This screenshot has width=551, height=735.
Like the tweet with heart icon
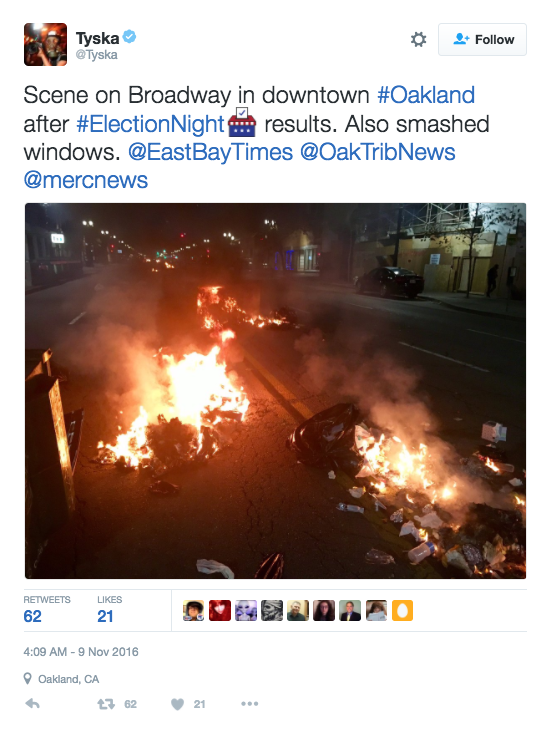click(x=177, y=704)
